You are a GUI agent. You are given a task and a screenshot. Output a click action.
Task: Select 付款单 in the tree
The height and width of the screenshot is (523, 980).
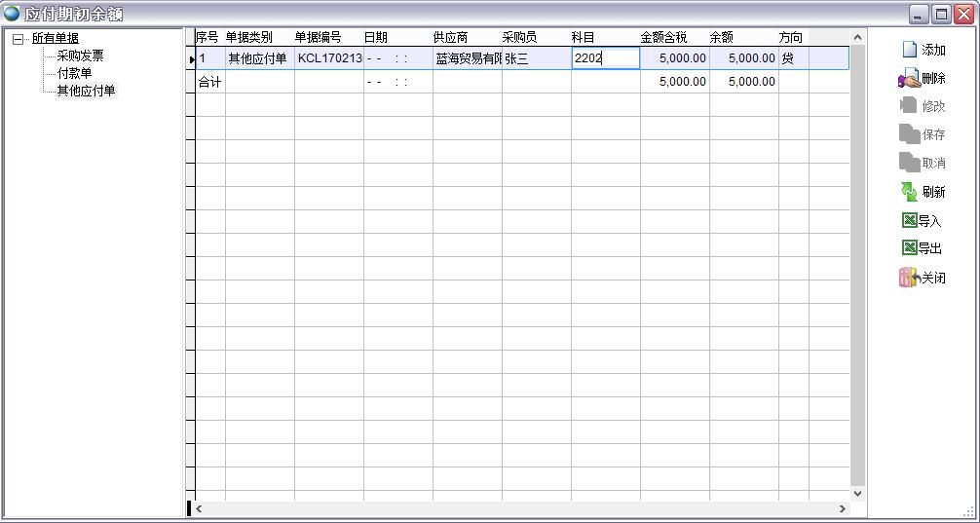tap(74, 73)
